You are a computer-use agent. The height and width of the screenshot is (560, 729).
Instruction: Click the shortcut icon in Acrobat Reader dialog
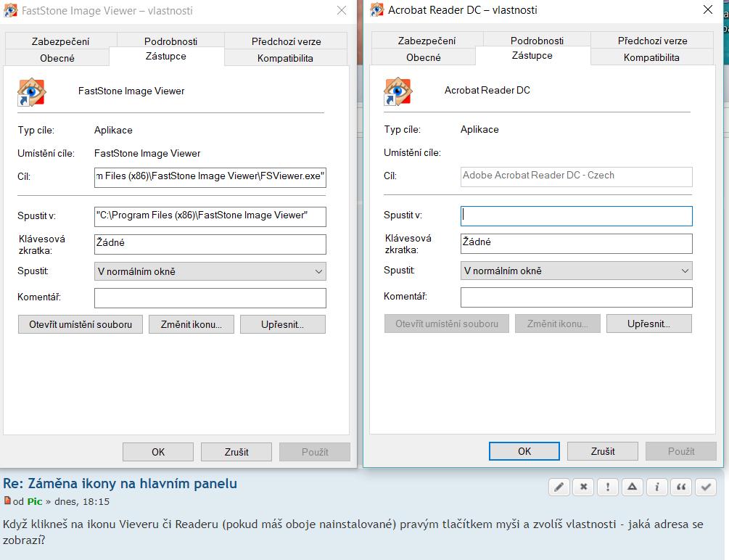[398, 91]
